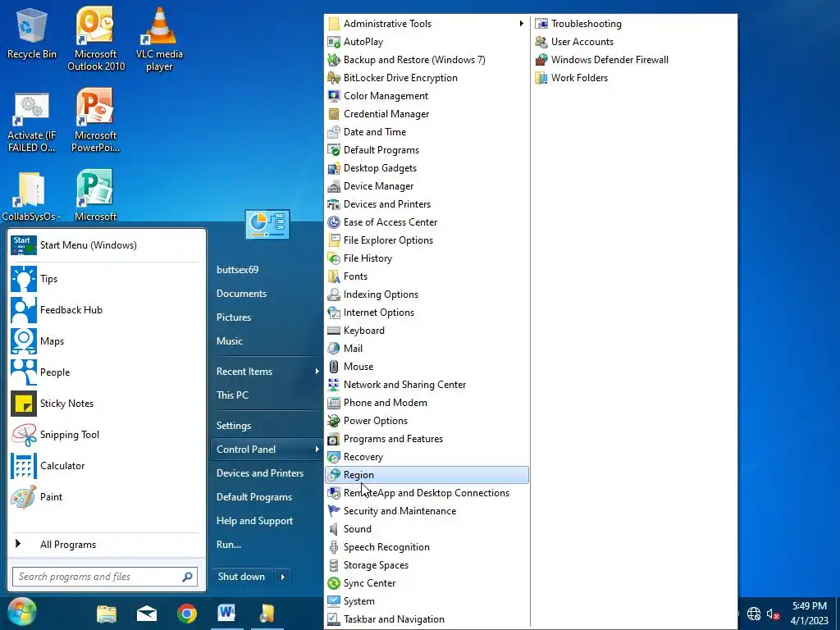Launch Calculator from Start menu

[x=105, y=466]
